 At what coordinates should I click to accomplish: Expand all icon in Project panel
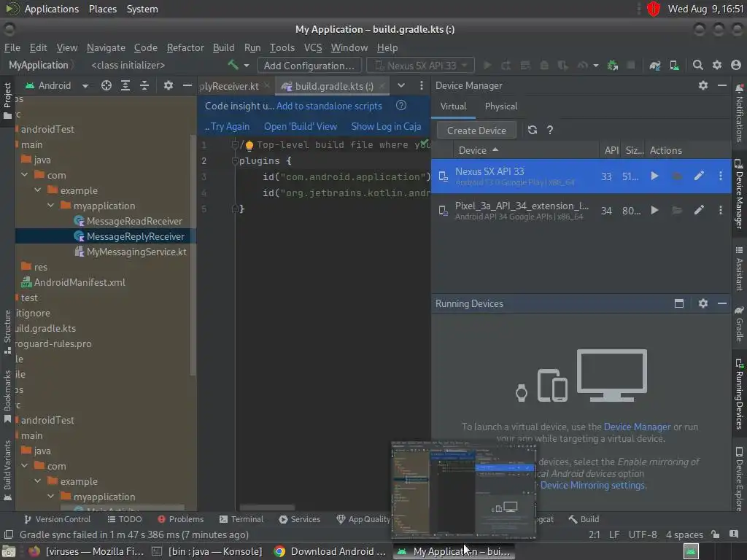pos(125,86)
